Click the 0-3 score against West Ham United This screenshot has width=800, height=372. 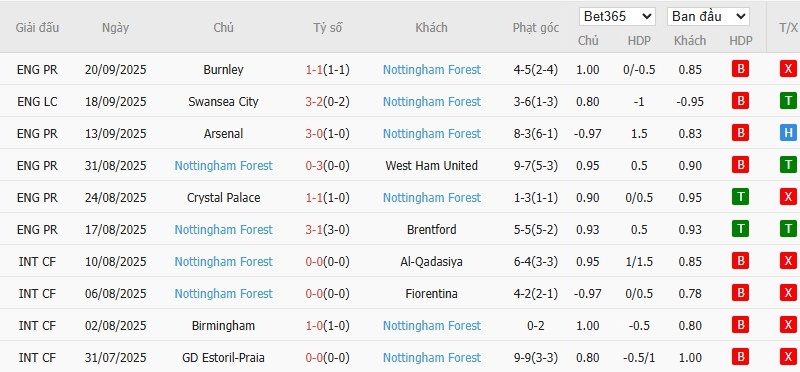point(314,165)
